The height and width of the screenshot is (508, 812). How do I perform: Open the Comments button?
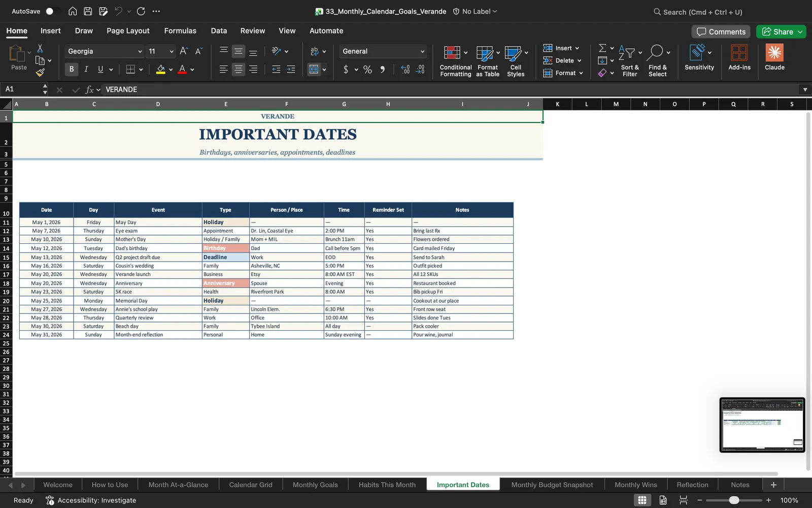point(721,31)
